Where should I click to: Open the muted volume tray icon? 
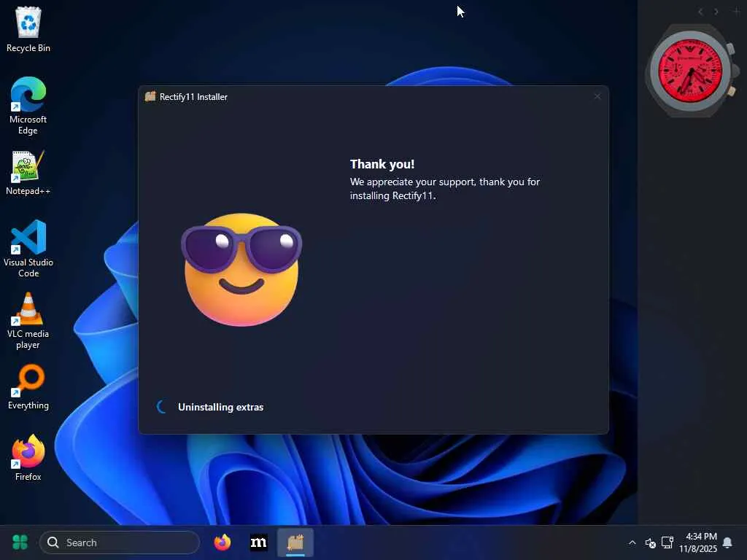point(650,542)
